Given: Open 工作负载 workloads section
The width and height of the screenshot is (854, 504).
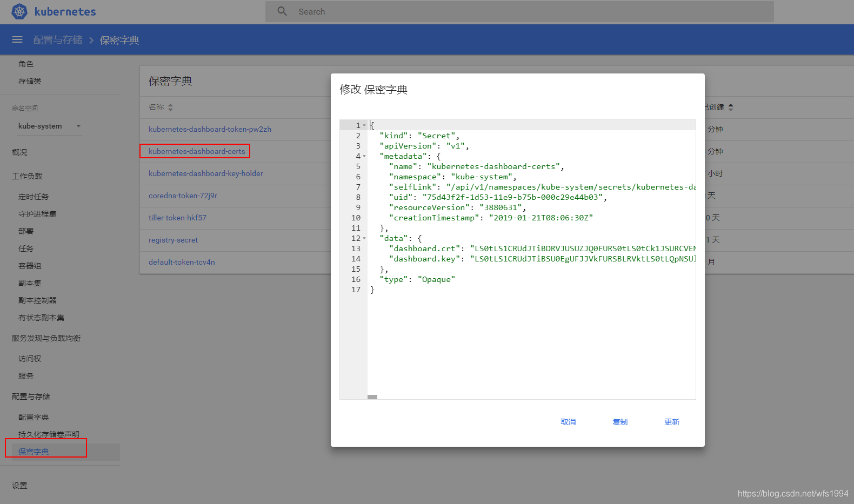Looking at the screenshot, I should (x=27, y=176).
